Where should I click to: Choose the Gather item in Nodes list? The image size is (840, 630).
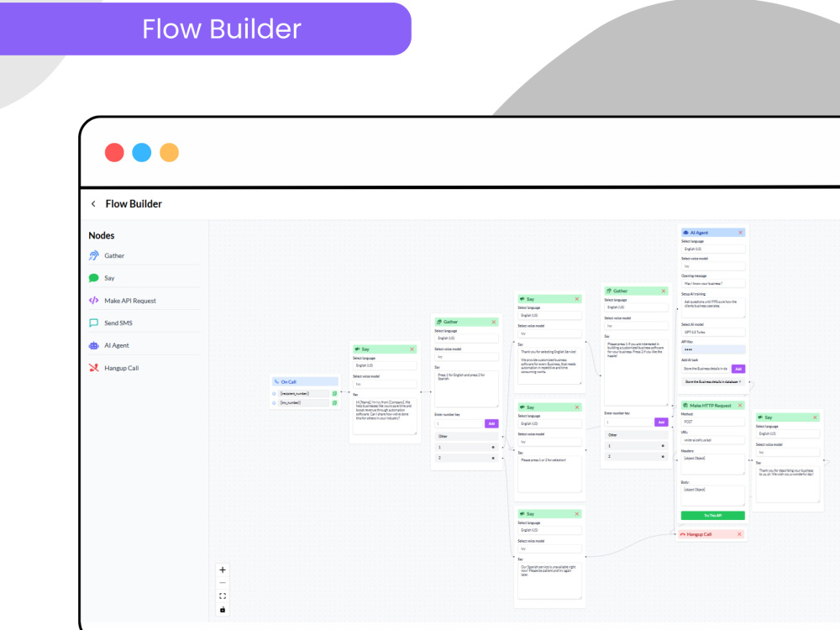144,255
